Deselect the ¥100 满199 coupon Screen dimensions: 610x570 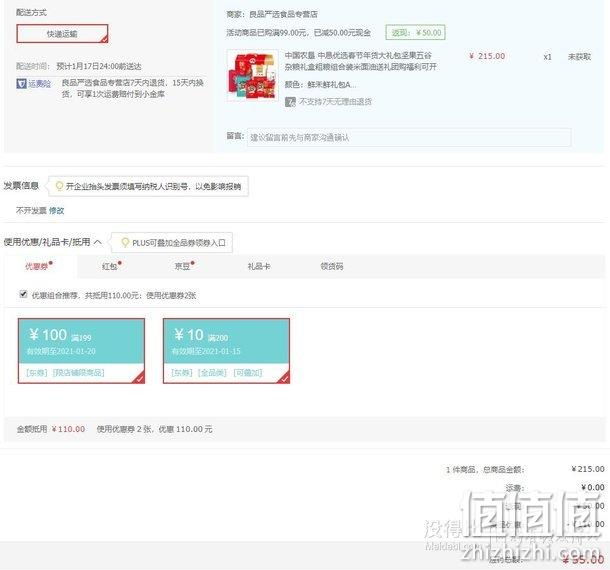click(81, 351)
